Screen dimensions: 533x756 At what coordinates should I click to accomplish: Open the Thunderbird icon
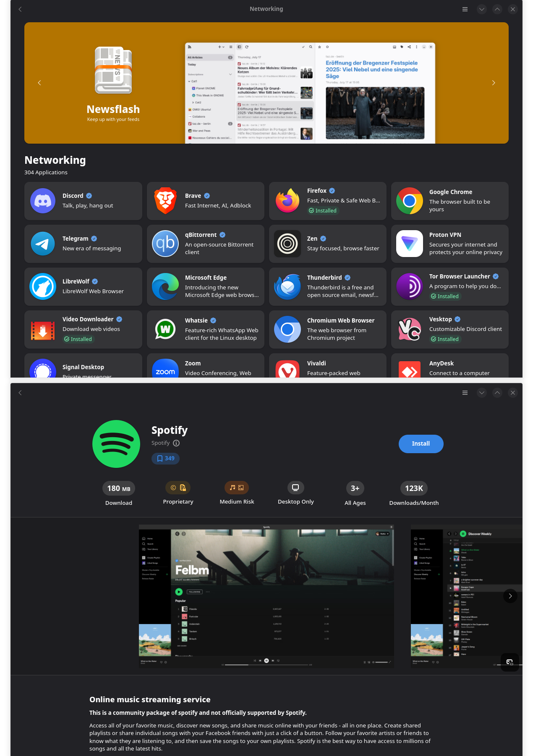[287, 286]
